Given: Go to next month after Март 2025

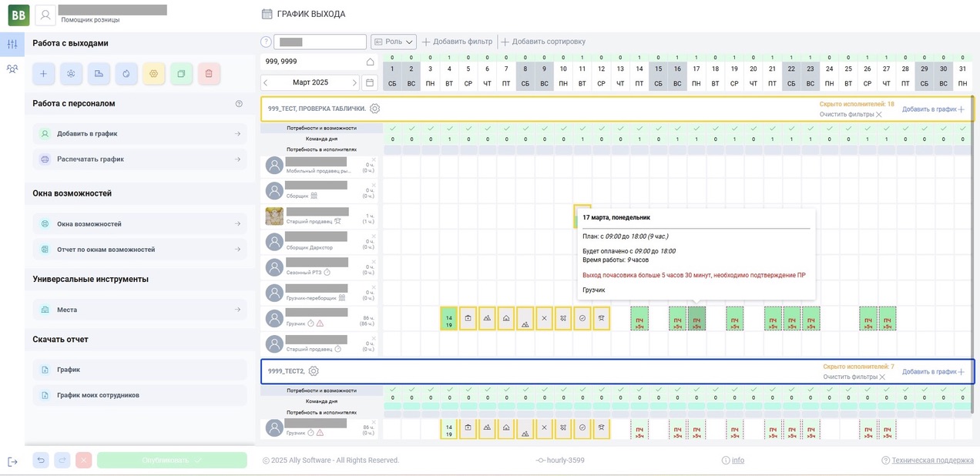Looking at the screenshot, I should (354, 82).
